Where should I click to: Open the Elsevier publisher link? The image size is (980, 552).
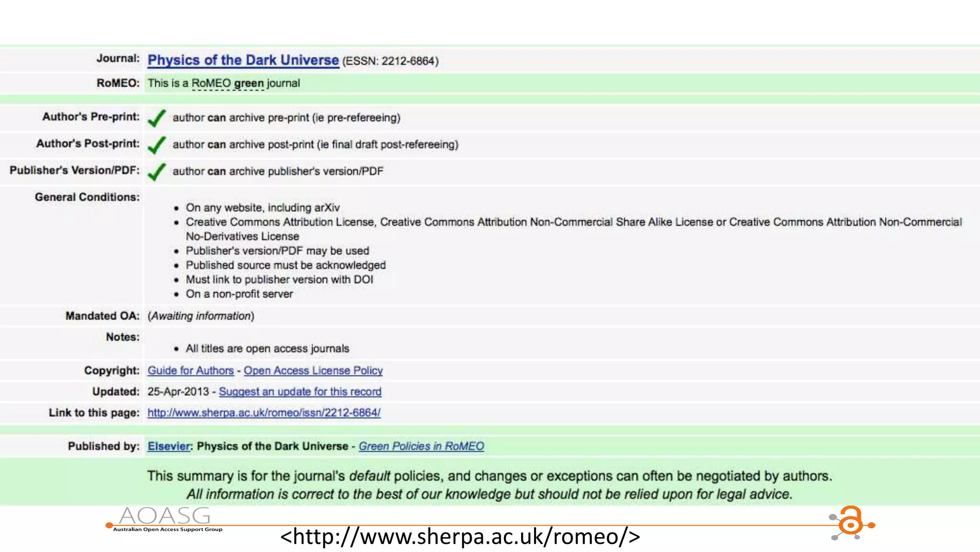point(168,446)
